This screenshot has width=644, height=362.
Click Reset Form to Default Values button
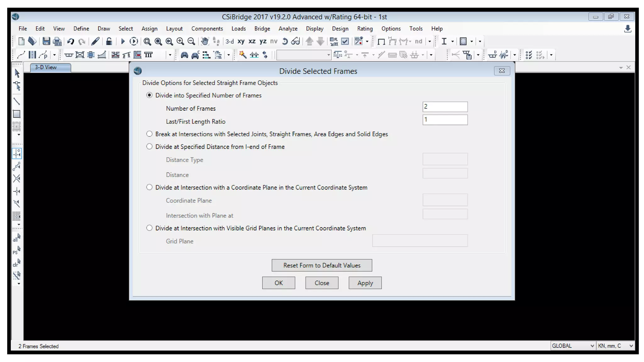click(x=322, y=265)
